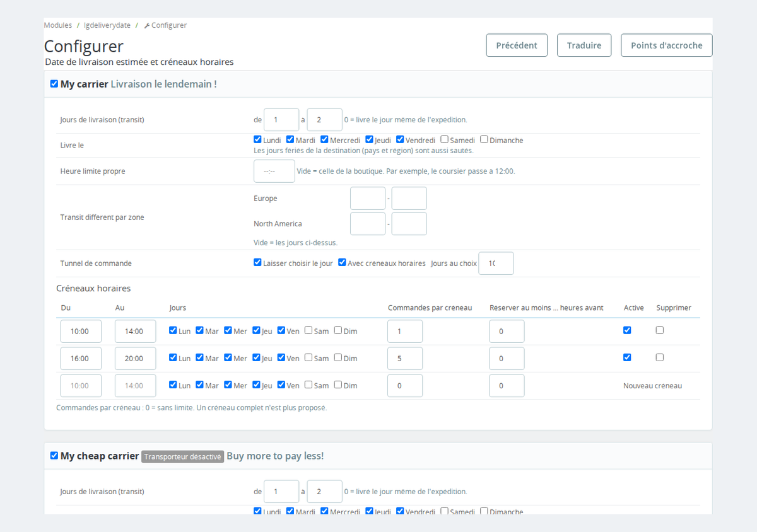Uncheck Mardi in My carrier Livre le
The height and width of the screenshot is (532, 757).
point(290,139)
